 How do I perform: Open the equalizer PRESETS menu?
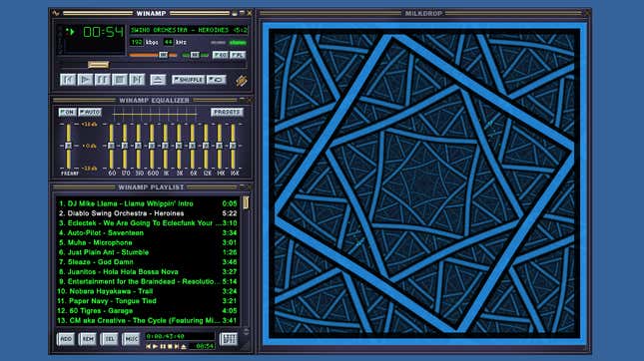227,112
